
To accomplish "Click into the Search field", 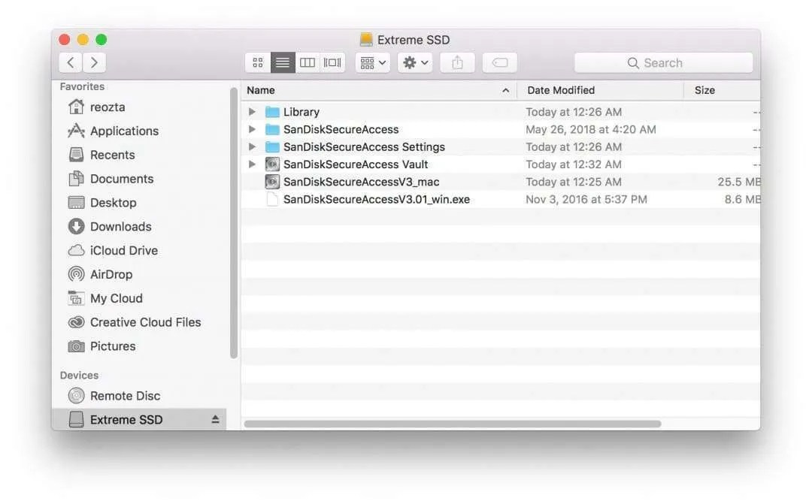I will pos(663,62).
